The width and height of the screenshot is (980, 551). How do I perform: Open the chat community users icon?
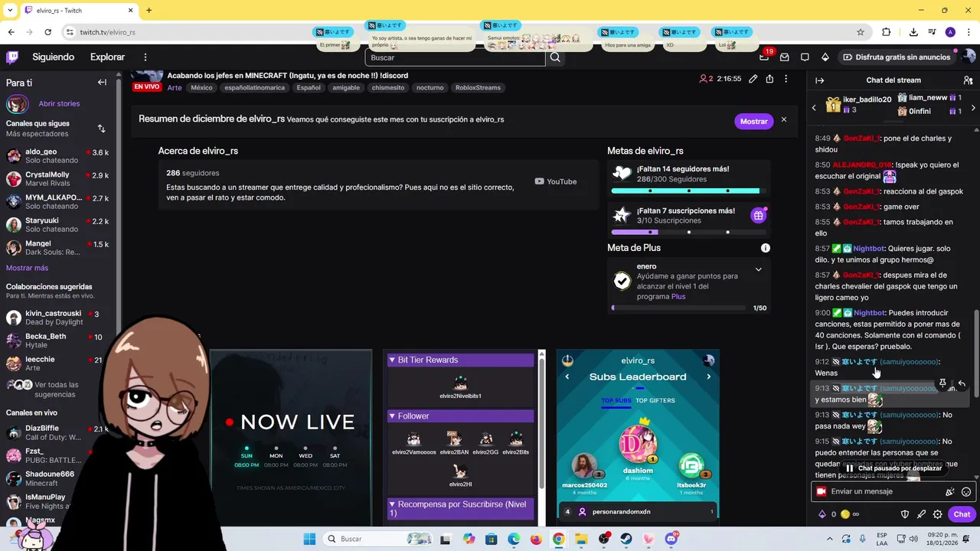pyautogui.click(x=968, y=80)
